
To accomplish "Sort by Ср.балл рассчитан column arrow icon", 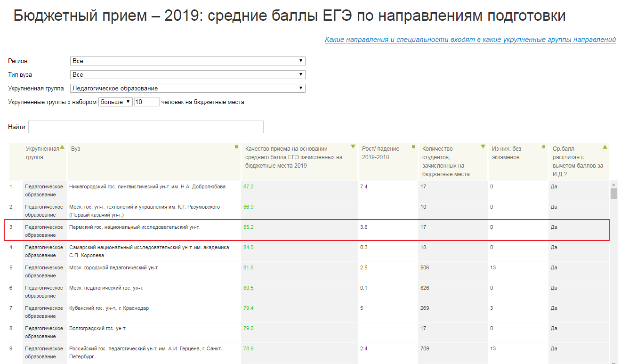I will coord(605,147).
